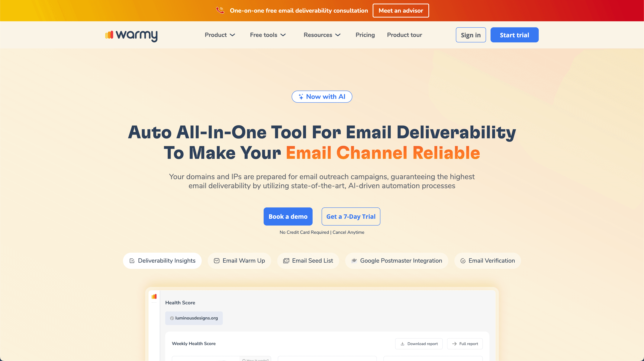Switch to the Email Seed List tab
Viewport: 644px width, 361px height.
[308, 261]
